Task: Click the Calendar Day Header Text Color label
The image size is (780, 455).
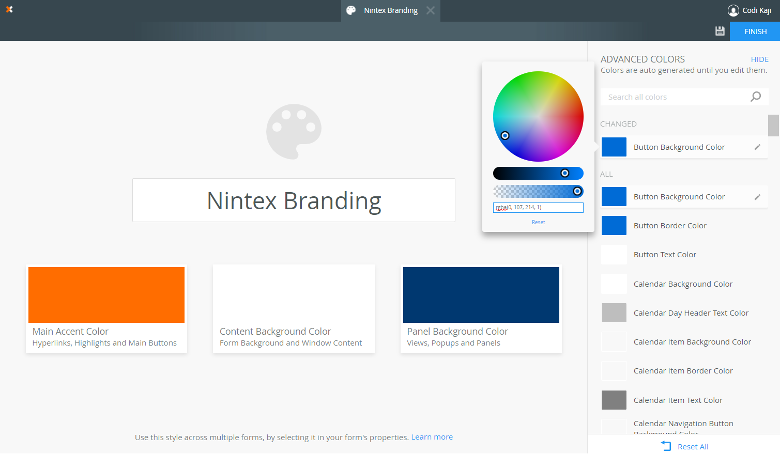Action: coord(690,313)
